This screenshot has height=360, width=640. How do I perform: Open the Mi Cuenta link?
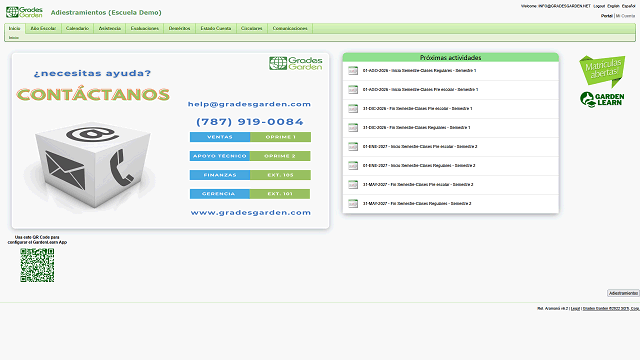click(x=625, y=16)
